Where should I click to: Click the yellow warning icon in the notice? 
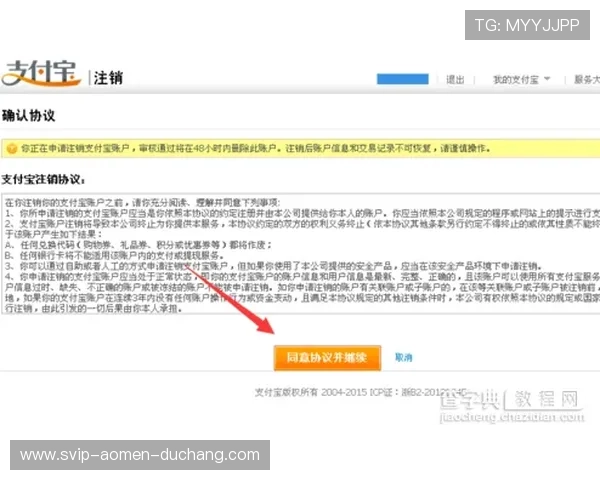[12, 147]
